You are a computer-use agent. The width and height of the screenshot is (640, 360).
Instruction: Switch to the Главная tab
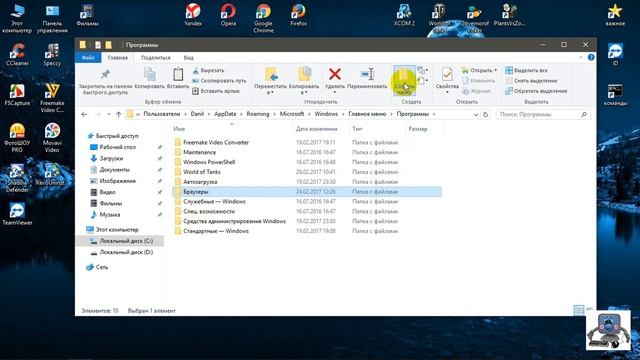(x=118, y=58)
